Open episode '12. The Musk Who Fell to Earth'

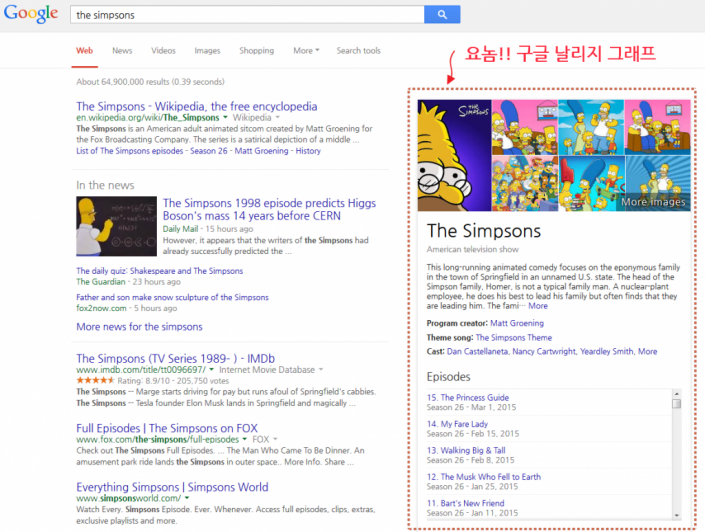(484, 477)
